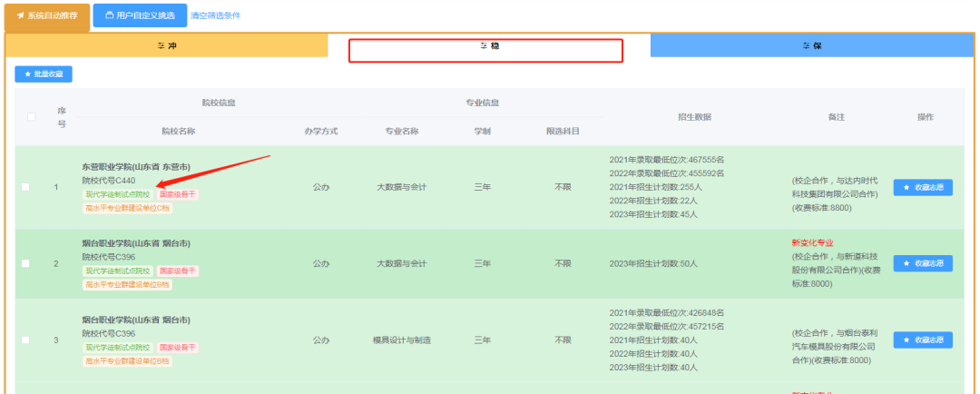Click 收藏志愿 for 模具设计与制造 row

click(x=922, y=340)
